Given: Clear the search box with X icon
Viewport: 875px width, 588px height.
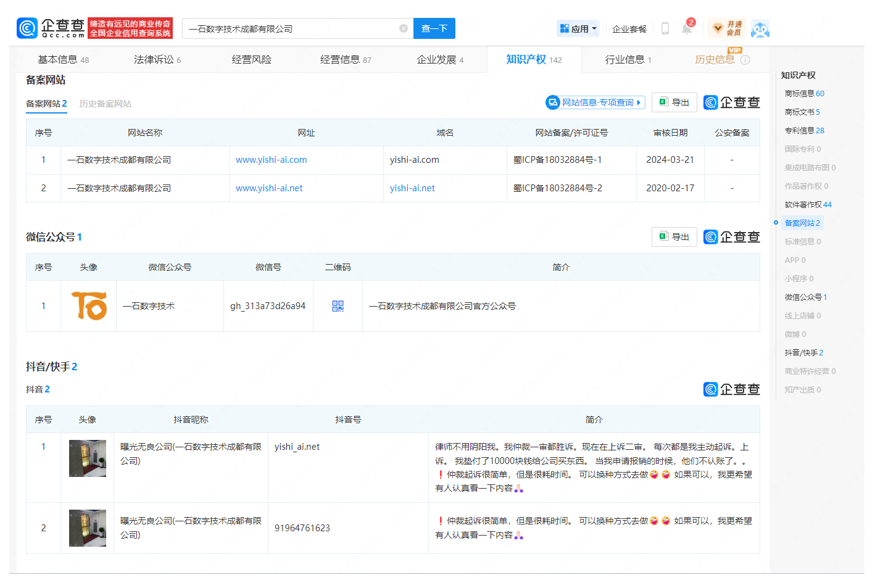Looking at the screenshot, I should tap(403, 28).
